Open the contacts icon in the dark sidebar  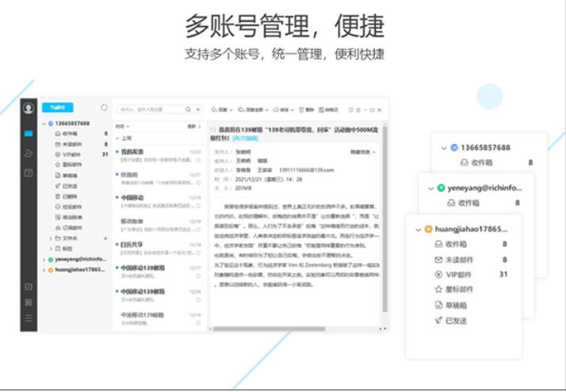[29, 154]
